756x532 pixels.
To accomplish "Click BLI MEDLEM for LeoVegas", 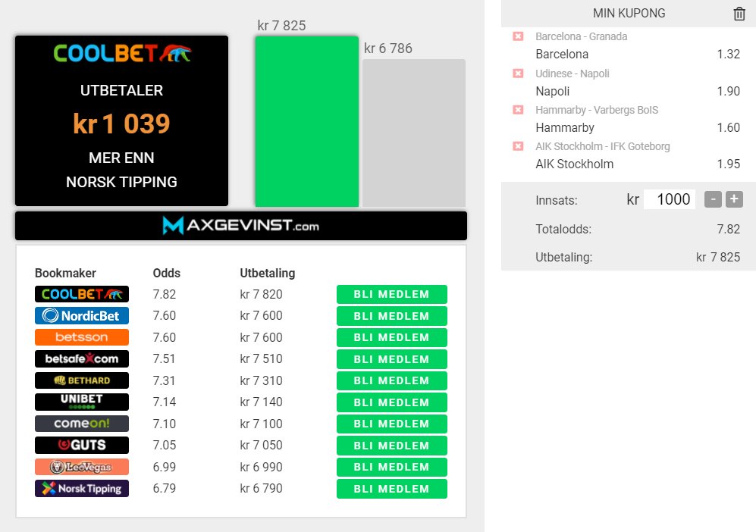I will click(391, 467).
